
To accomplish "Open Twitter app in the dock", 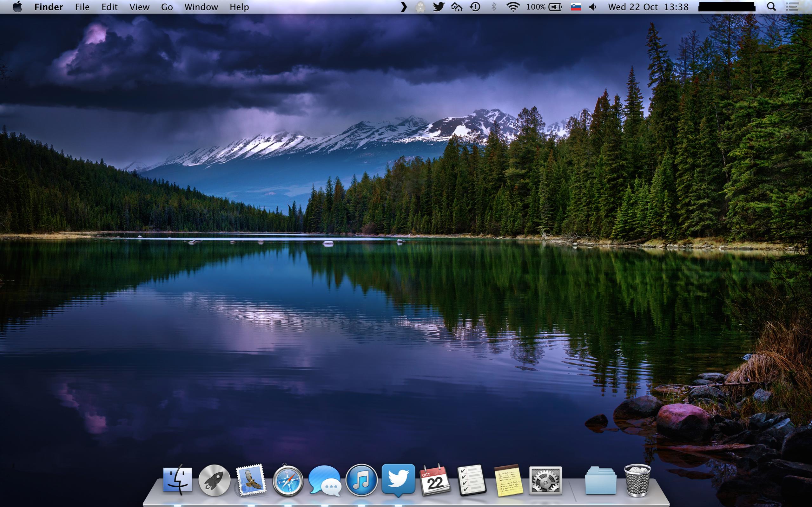I will [398, 479].
